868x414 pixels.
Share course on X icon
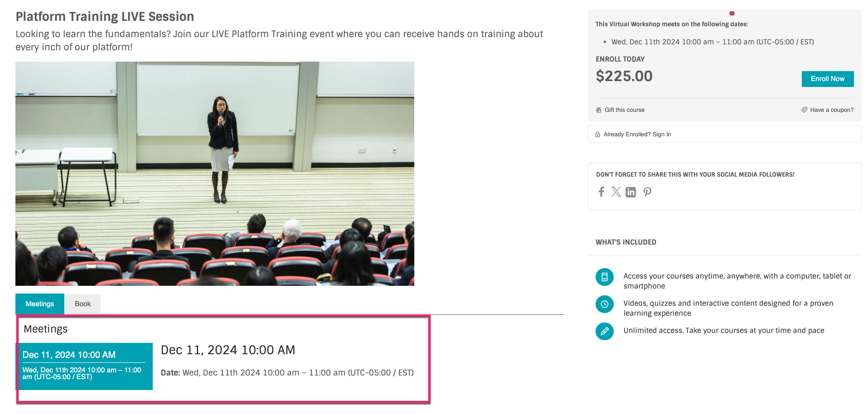tap(616, 192)
